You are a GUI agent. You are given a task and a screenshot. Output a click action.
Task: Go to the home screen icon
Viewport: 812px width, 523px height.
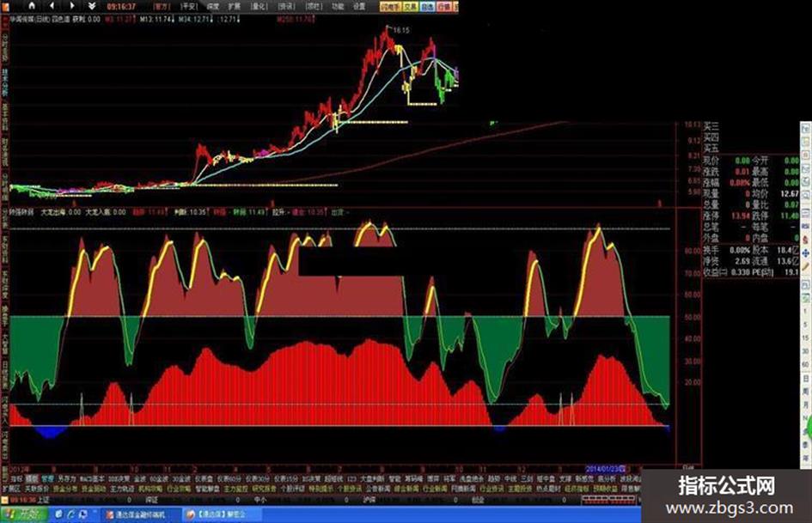pos(31,6)
